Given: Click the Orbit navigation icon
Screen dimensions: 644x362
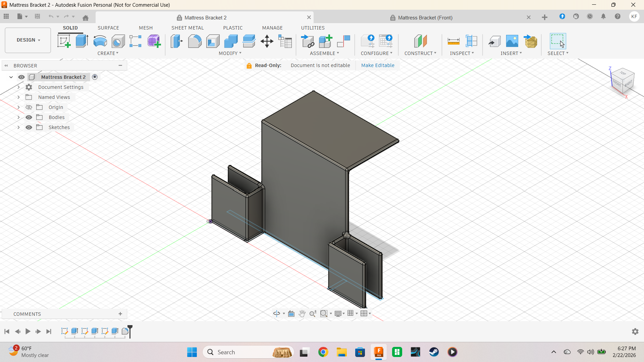Looking at the screenshot, I should coord(276,313).
